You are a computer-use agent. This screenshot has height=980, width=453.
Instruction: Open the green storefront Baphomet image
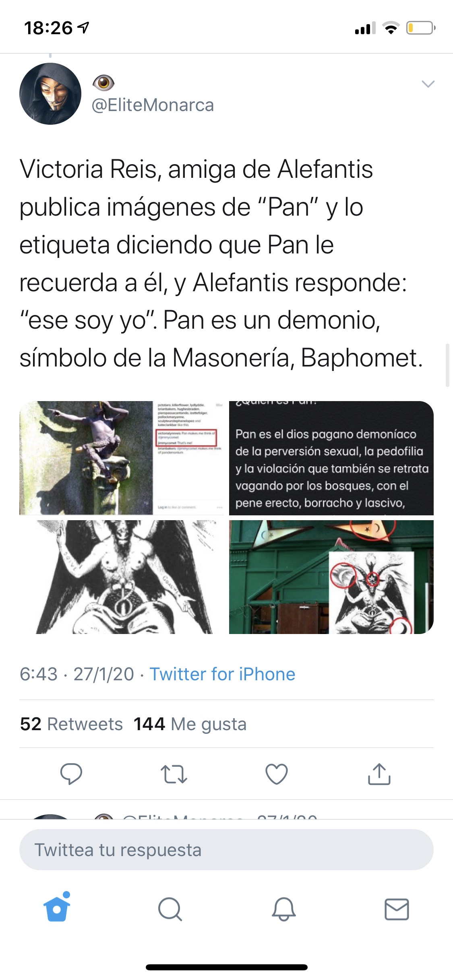[x=331, y=577]
